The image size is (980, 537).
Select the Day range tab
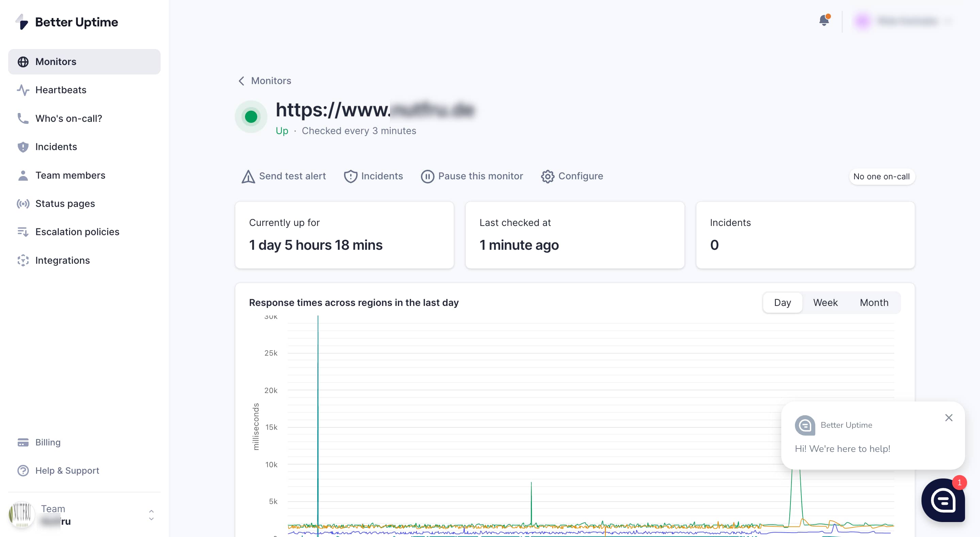(x=782, y=303)
